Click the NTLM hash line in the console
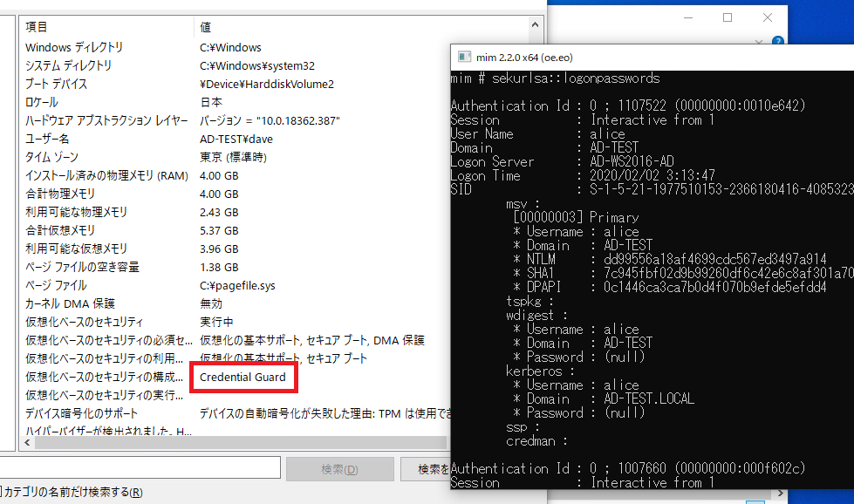This screenshot has width=854, height=504. coord(669,260)
